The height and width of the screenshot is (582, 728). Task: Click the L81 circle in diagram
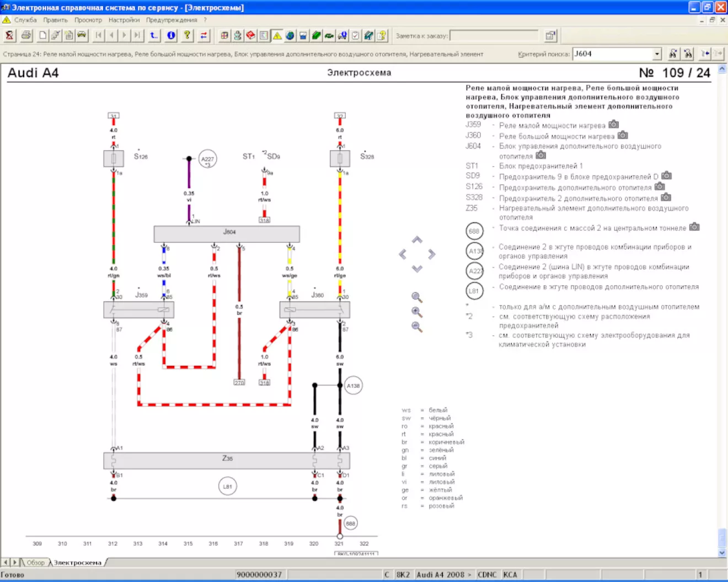tap(227, 487)
